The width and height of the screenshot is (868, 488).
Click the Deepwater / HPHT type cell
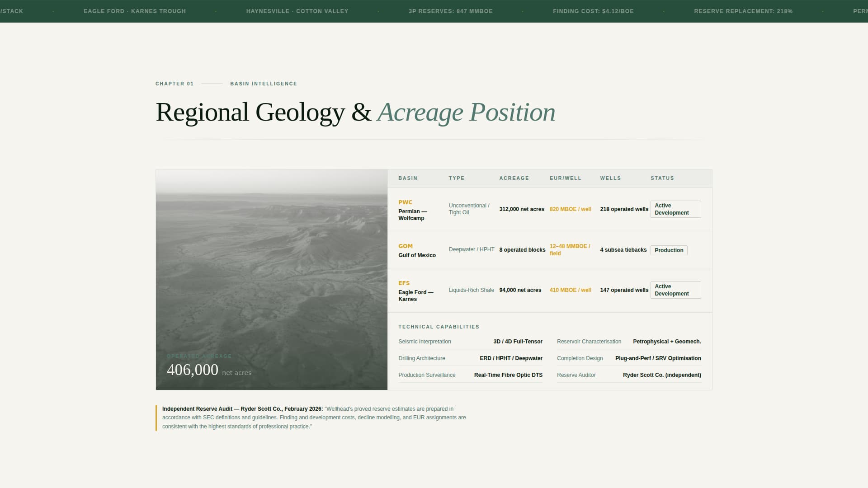tap(472, 249)
